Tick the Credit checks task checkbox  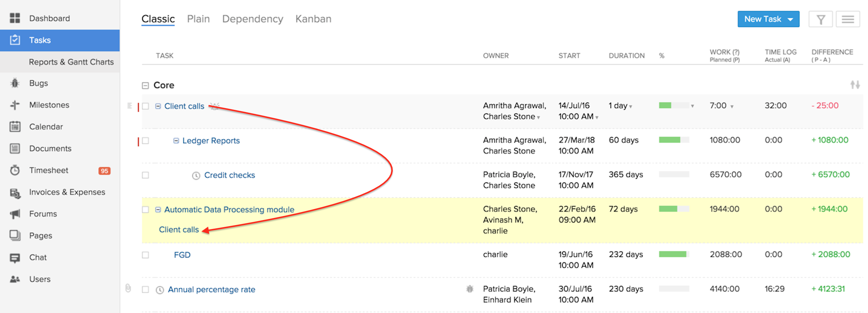[x=145, y=175]
